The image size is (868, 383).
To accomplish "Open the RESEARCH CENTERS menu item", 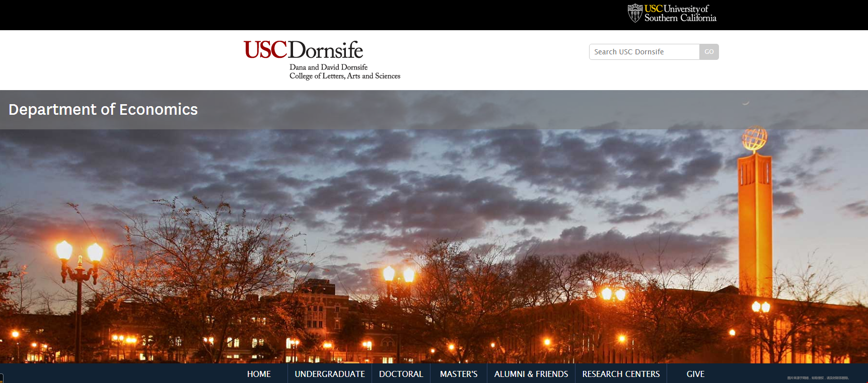I will tap(621, 374).
